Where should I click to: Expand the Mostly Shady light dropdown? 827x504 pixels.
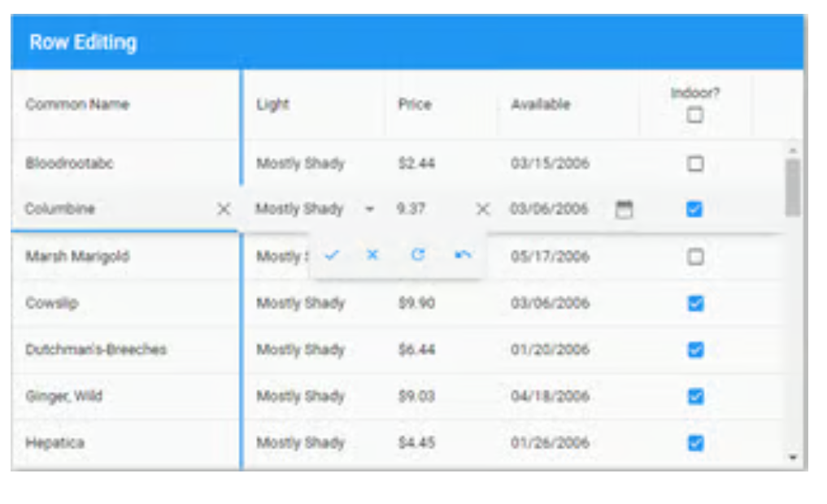coord(370,210)
